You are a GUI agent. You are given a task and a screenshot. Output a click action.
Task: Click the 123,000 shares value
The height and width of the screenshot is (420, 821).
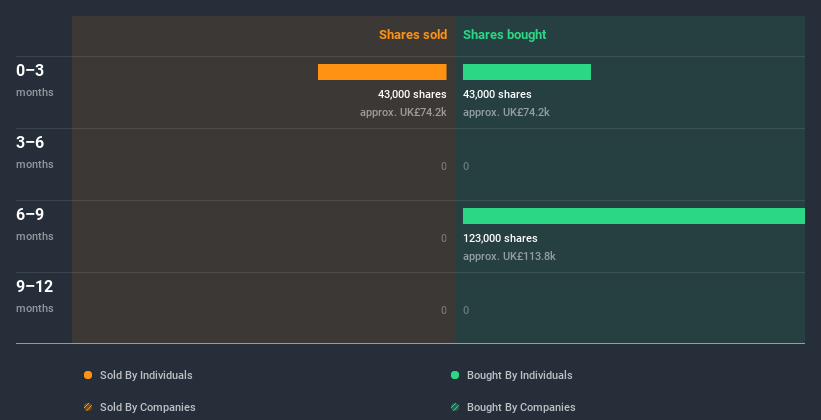pos(500,238)
